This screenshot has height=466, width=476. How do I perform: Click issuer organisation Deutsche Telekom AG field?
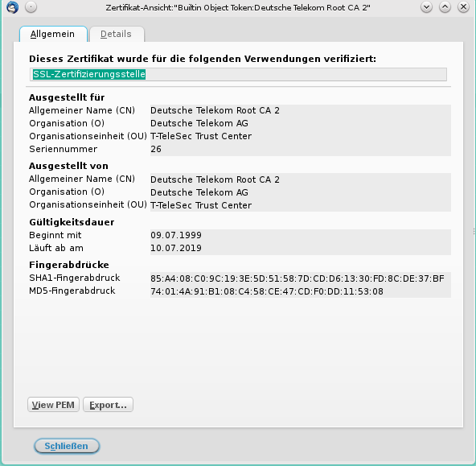coord(300,192)
